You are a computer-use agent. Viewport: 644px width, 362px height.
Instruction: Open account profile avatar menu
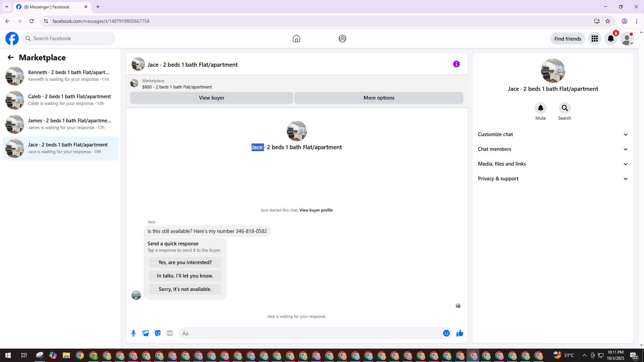tap(627, 39)
